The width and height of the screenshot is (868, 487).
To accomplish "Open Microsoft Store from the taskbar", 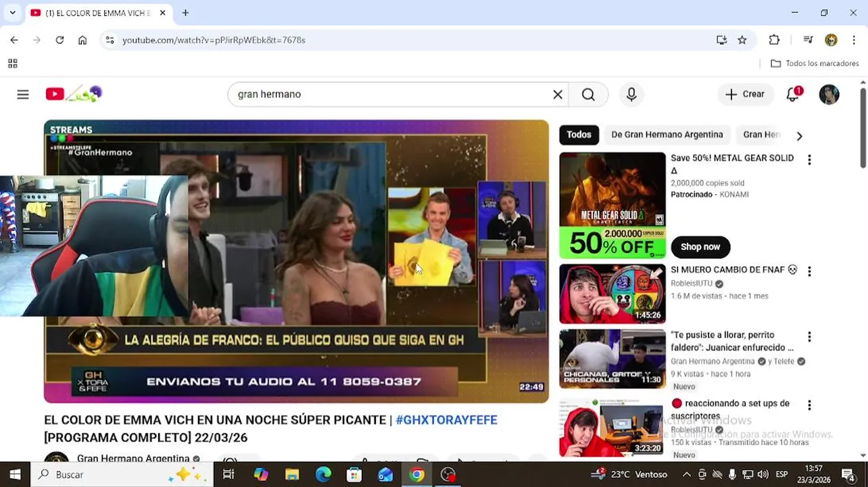I will pos(354,475).
